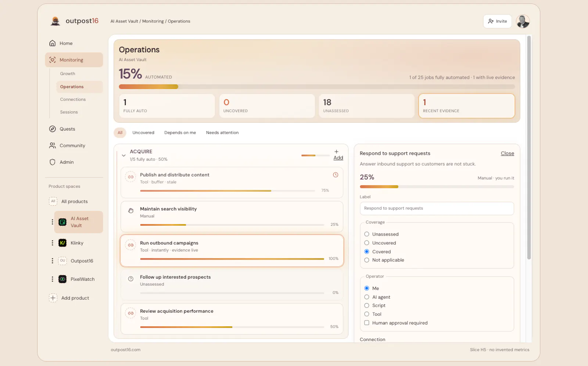
Task: Click the Monitoring sidebar icon
Action: (x=53, y=60)
